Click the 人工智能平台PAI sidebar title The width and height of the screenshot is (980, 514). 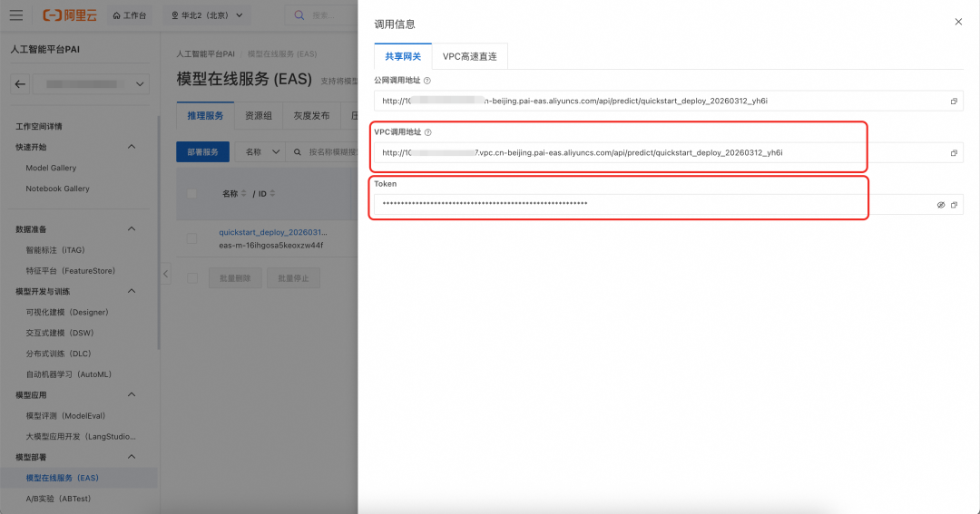[x=45, y=49]
